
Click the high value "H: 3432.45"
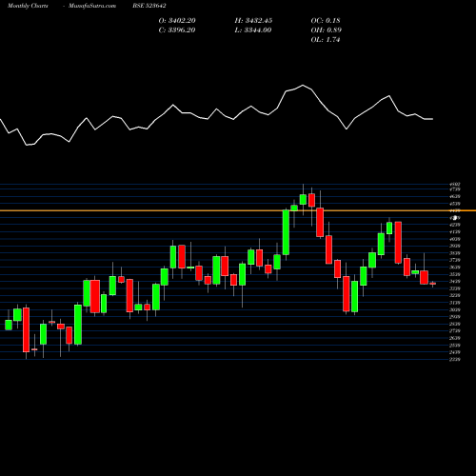point(253,21)
